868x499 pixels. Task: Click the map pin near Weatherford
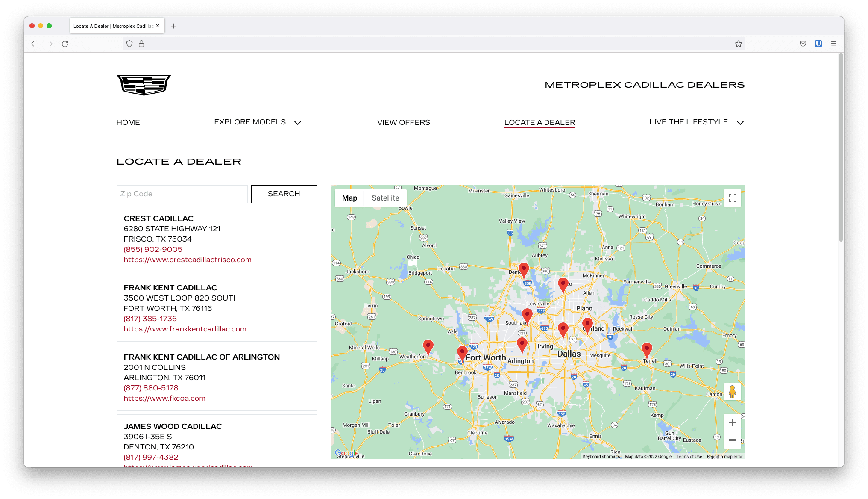[x=428, y=347]
